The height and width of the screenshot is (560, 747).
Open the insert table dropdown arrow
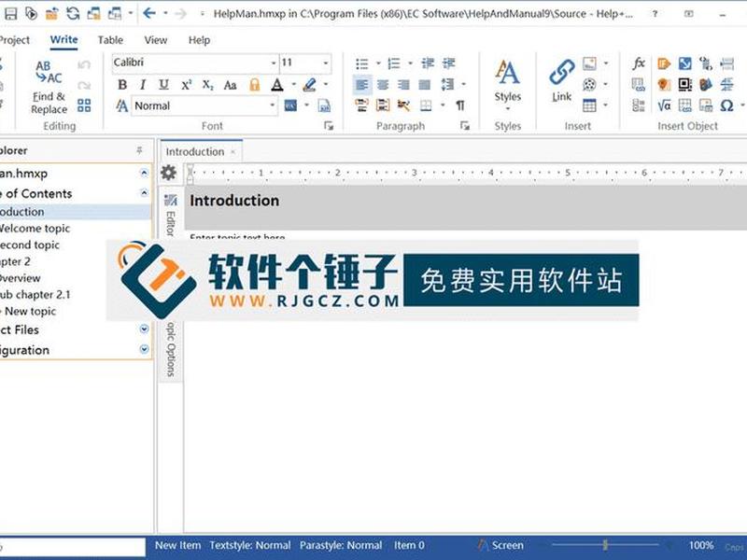click(x=606, y=105)
